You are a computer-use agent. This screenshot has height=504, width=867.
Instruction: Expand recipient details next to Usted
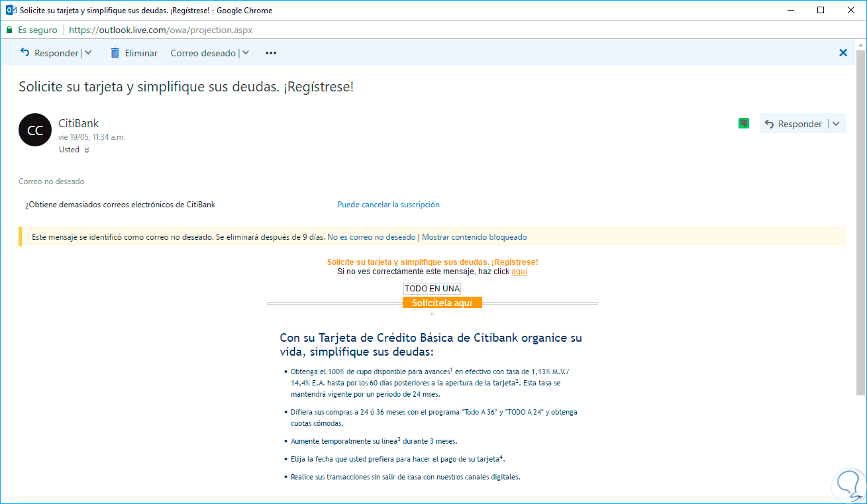[87, 150]
